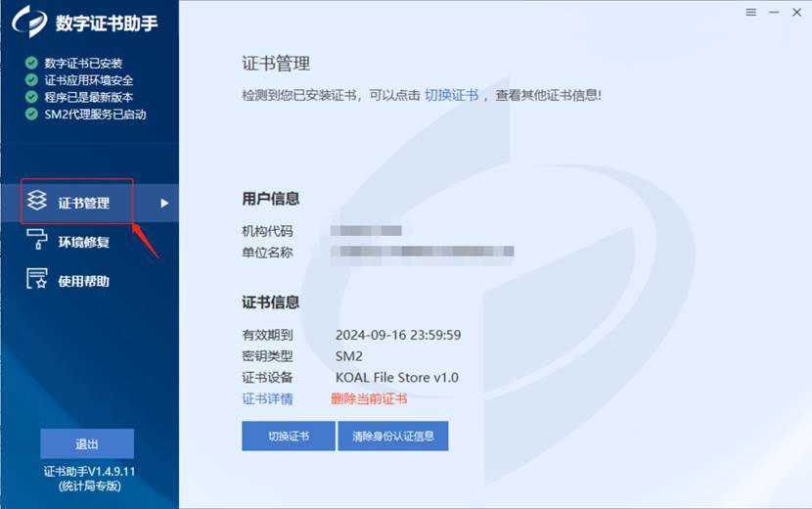This screenshot has height=509, width=812.
Task: Click the green check beside 数字证书已安装
Action: click(x=31, y=64)
